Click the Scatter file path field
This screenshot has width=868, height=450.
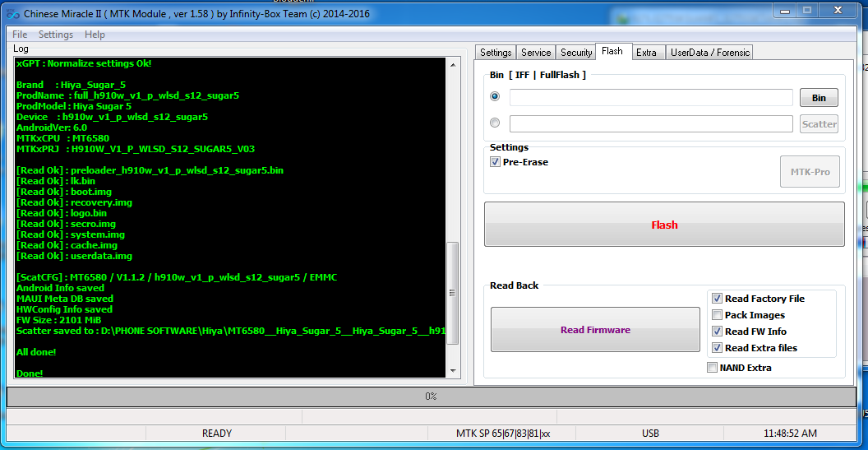651,123
